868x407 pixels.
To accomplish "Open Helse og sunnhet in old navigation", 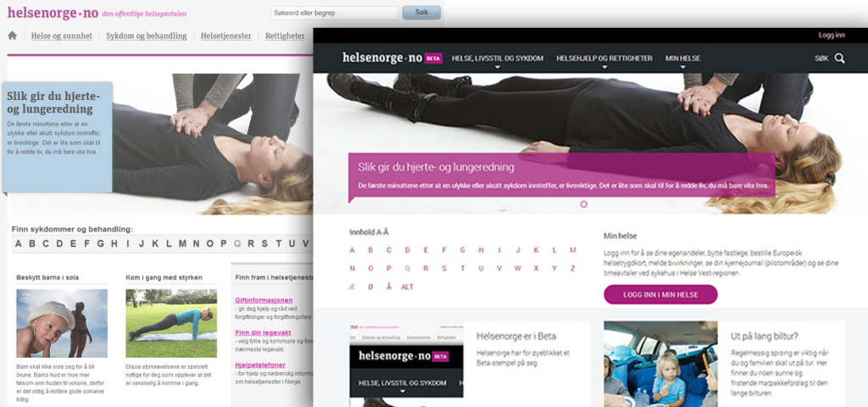I will 61,36.
